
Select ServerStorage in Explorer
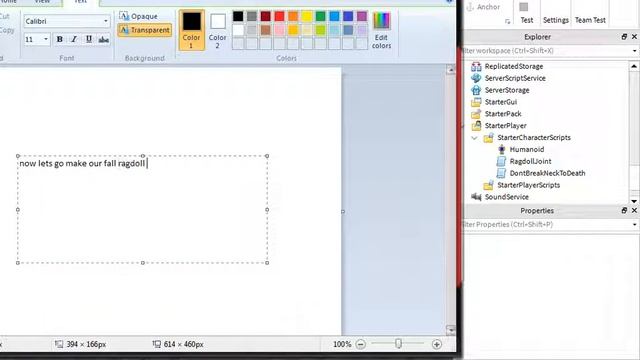[x=507, y=90]
